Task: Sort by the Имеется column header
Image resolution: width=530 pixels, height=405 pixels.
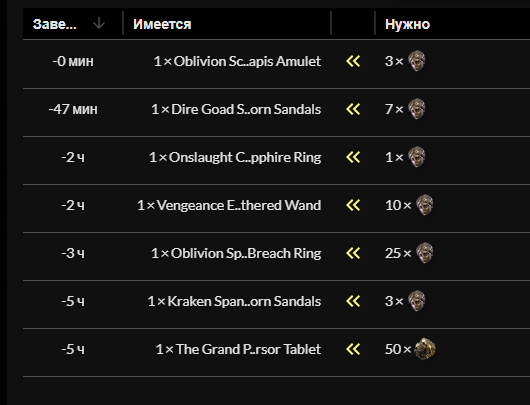Action: point(162,24)
